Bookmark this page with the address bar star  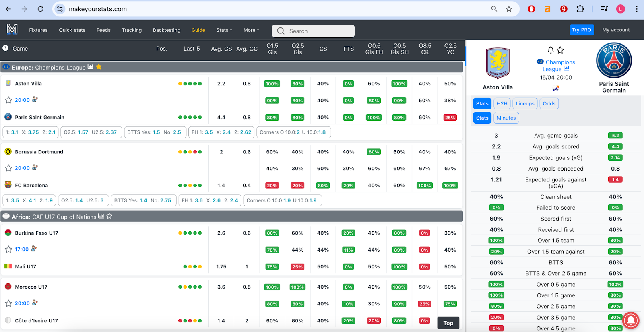[x=509, y=9]
